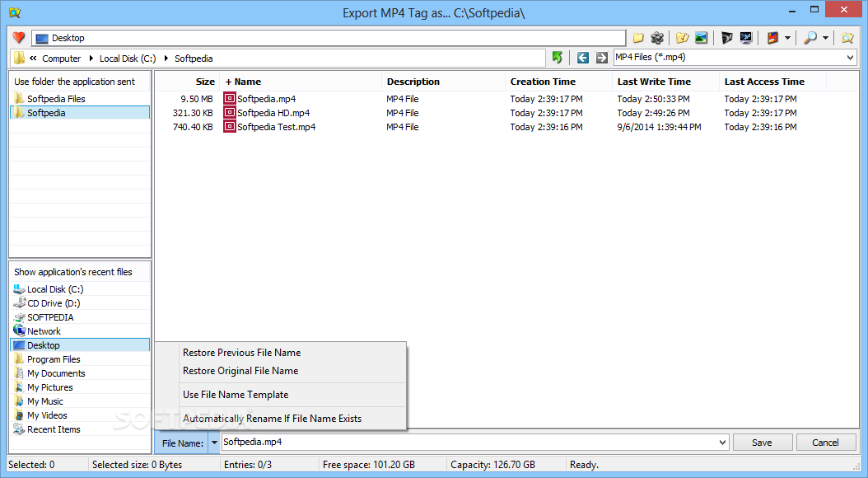Click the breadcrumb arrow after Computer
This screenshot has width=868, height=478.
(x=91, y=59)
